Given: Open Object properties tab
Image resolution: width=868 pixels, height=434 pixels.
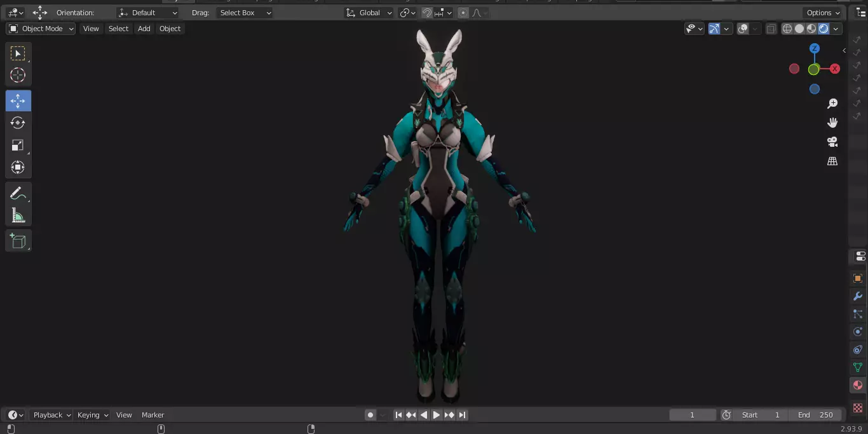Looking at the screenshot, I should point(858,278).
